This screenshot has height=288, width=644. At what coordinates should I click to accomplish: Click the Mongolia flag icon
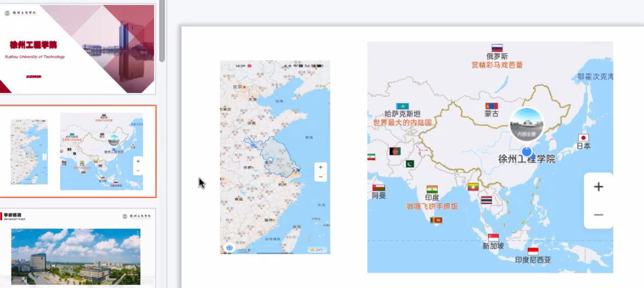(x=492, y=106)
